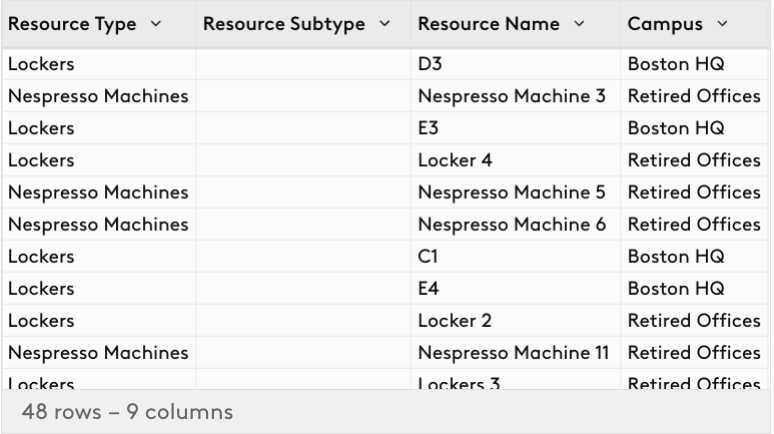Click Nespresso Machines type in Machine 11 row
The image size is (774, 434).
point(98,353)
